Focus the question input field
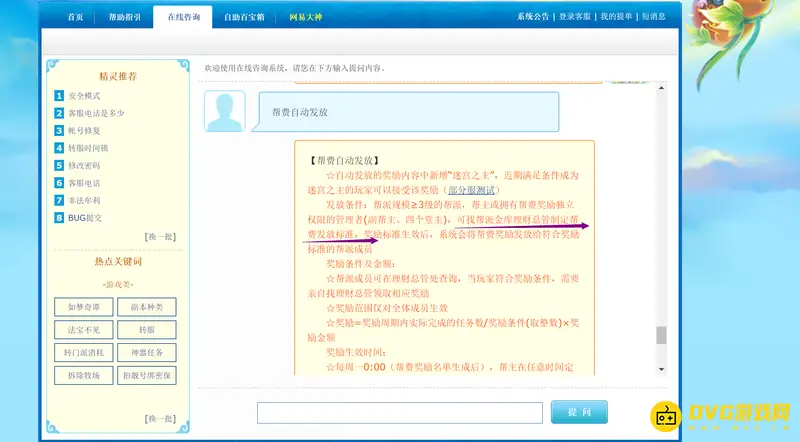The image size is (800, 442). 399,413
